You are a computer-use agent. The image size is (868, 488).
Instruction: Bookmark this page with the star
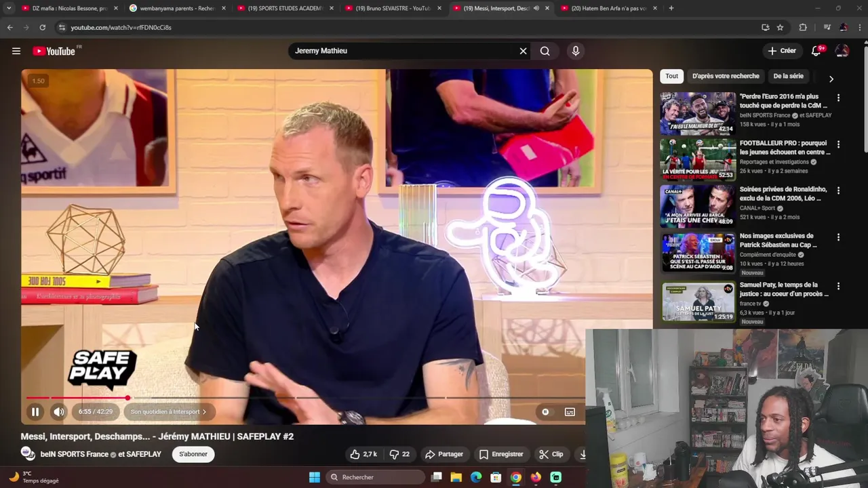[x=781, y=27]
